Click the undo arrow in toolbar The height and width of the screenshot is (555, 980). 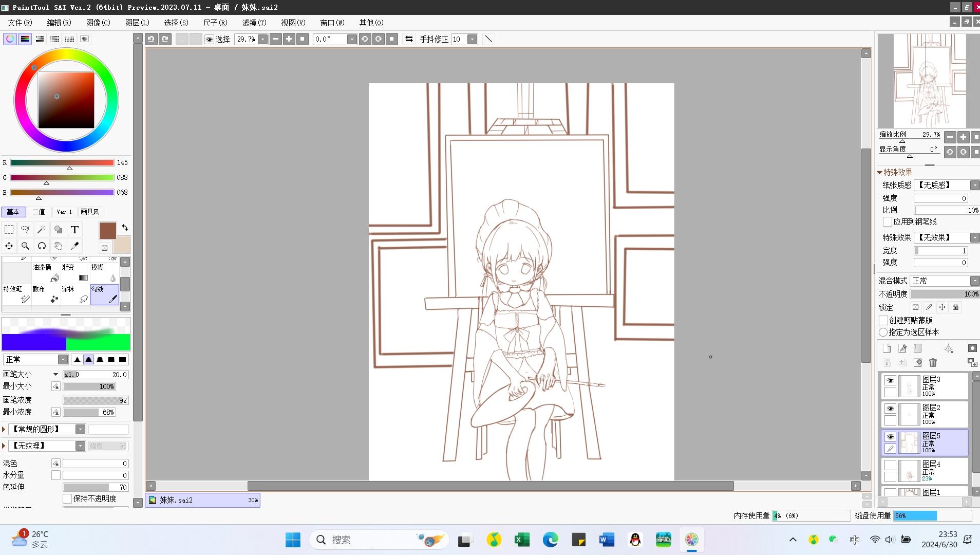151,39
